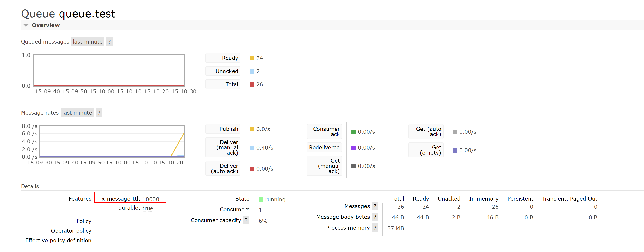The width and height of the screenshot is (644, 252).
Task: Click the purple Redelivered color swatch
Action: click(x=353, y=148)
